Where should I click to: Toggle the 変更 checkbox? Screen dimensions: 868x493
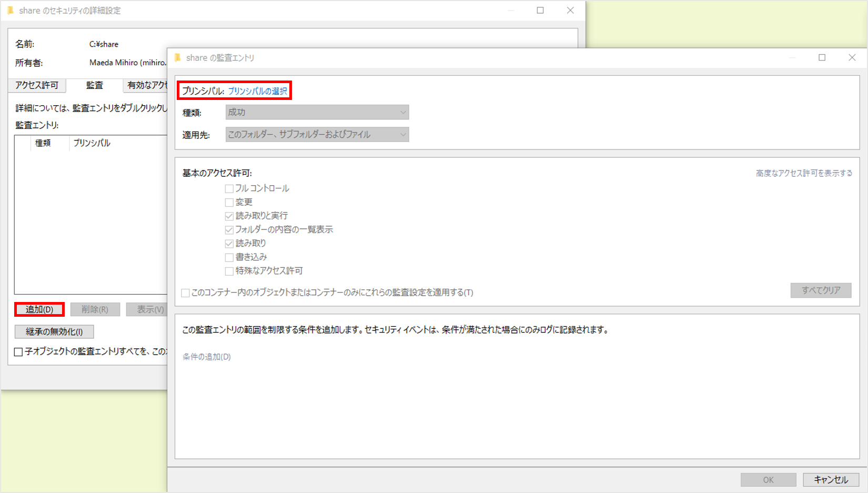coord(229,202)
